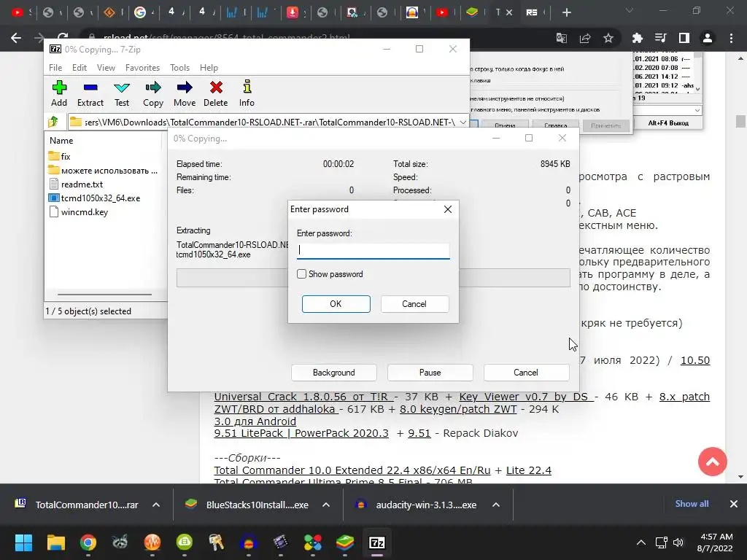The image size is (747, 560).
Task: Open Windows Start menu
Action: coord(23,542)
